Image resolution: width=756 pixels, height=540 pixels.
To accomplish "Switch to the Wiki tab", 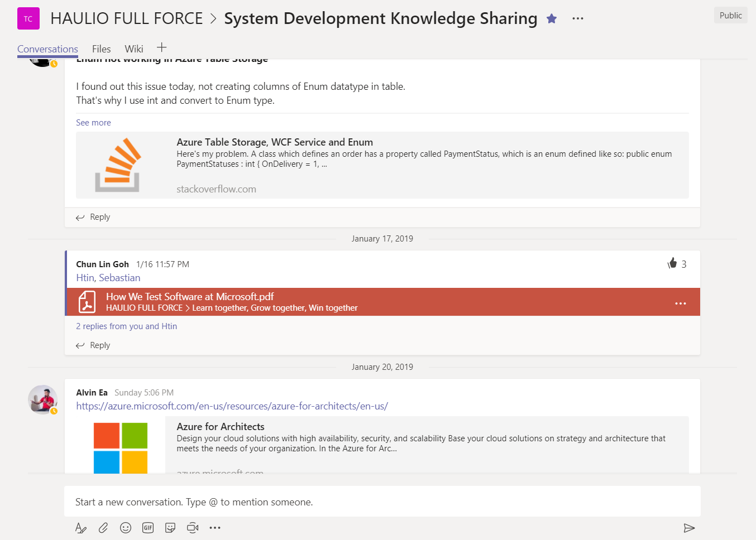I will coord(134,49).
